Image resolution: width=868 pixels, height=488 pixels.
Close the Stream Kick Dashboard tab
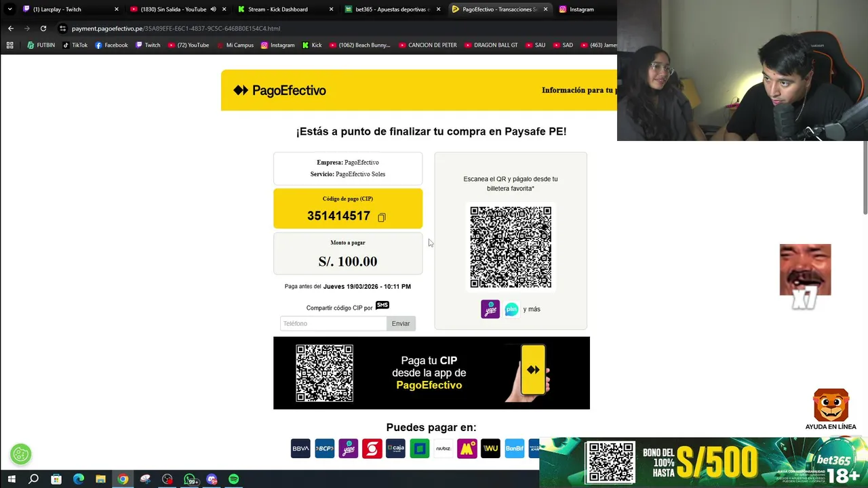pyautogui.click(x=331, y=9)
